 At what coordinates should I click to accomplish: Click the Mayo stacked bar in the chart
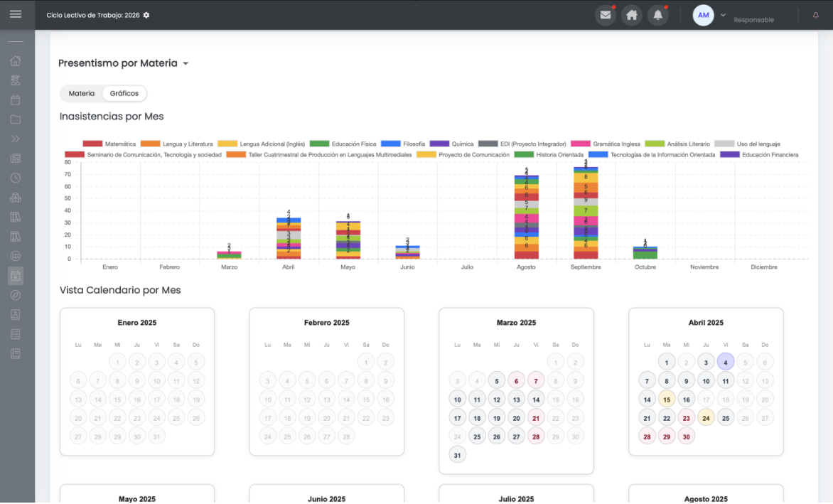click(348, 240)
